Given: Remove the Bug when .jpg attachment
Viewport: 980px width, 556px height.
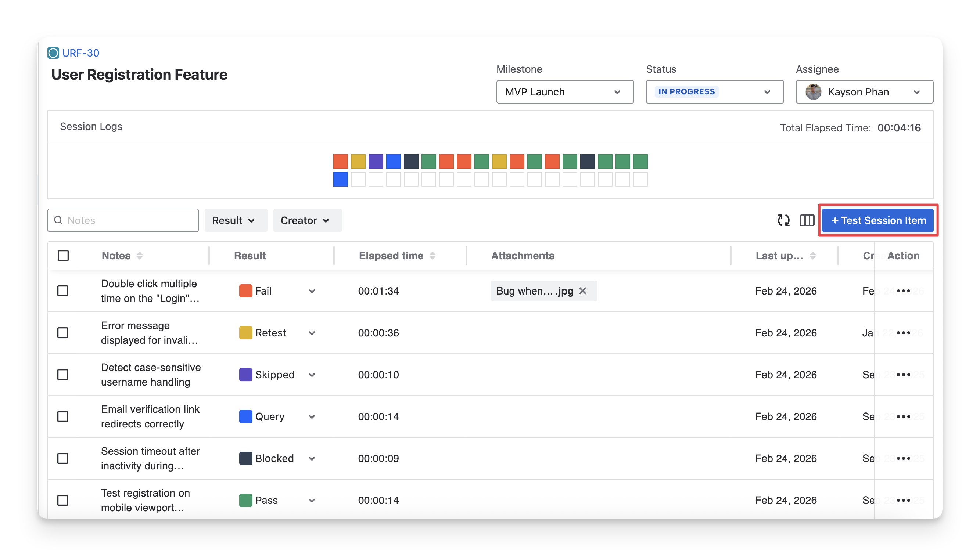Looking at the screenshot, I should click(583, 291).
